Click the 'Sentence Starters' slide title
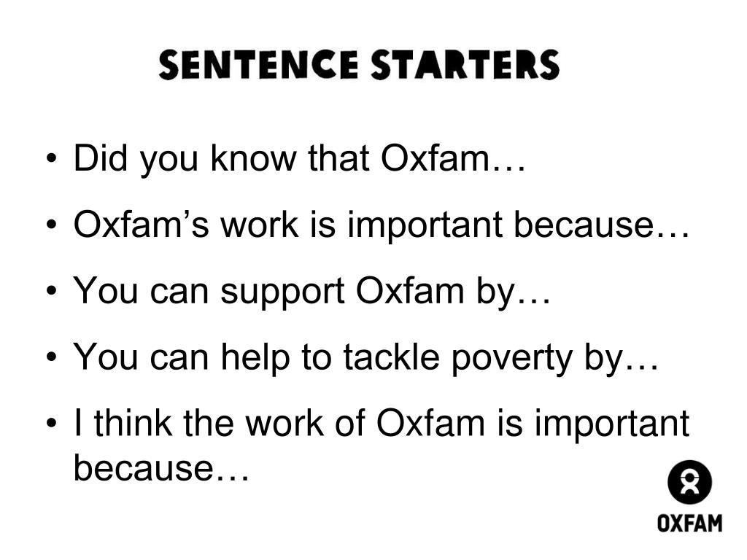 coord(359,65)
